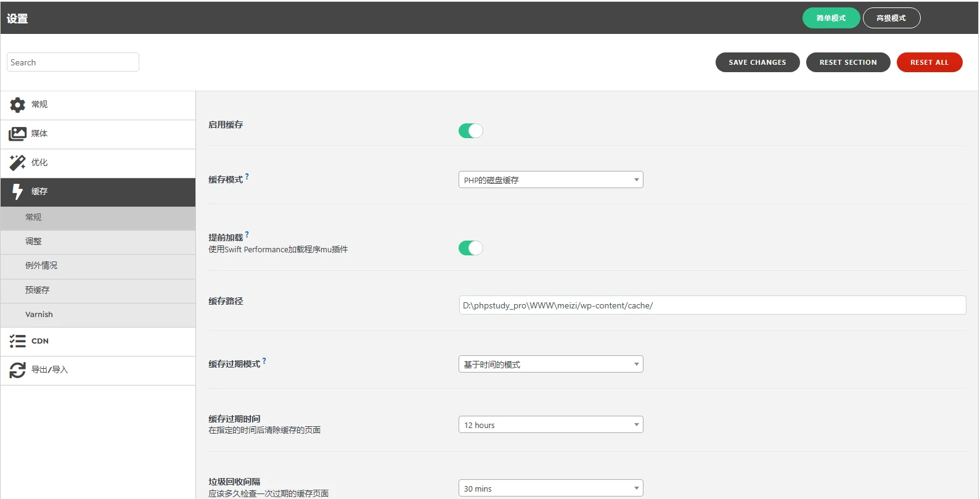Click the gear icon beside 常规
Image resolution: width=980 pixels, height=499 pixels.
[x=18, y=105]
